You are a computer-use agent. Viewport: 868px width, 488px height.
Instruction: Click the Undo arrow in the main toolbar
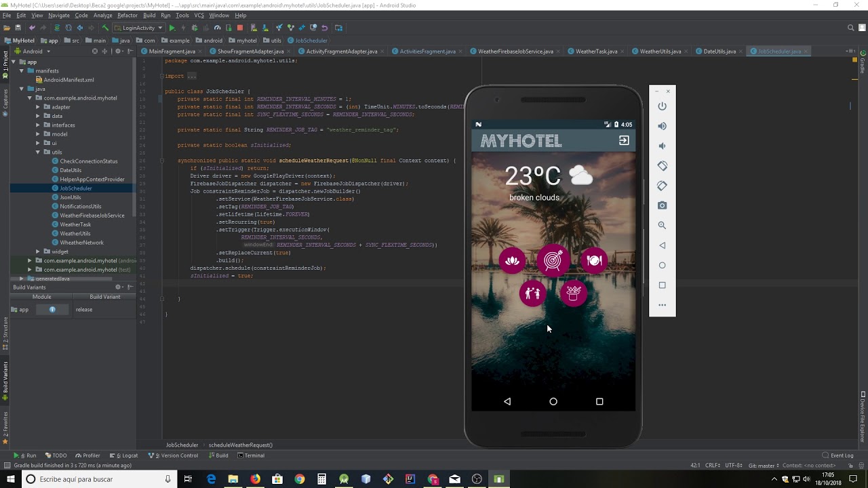(x=32, y=28)
